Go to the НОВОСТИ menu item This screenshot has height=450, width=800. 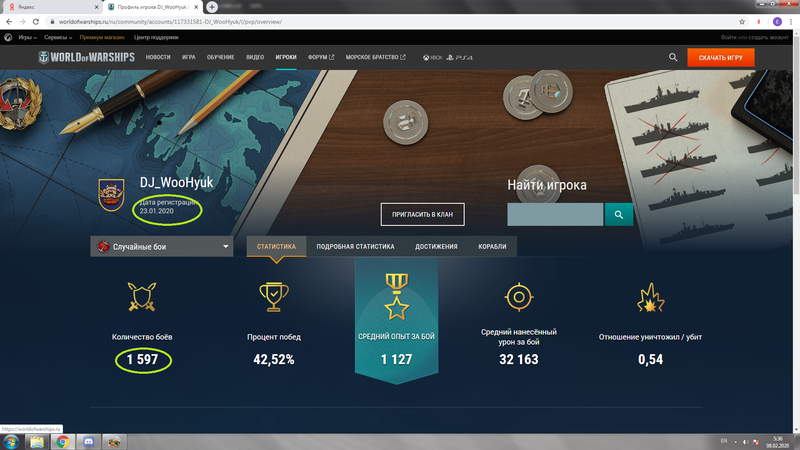pos(158,57)
